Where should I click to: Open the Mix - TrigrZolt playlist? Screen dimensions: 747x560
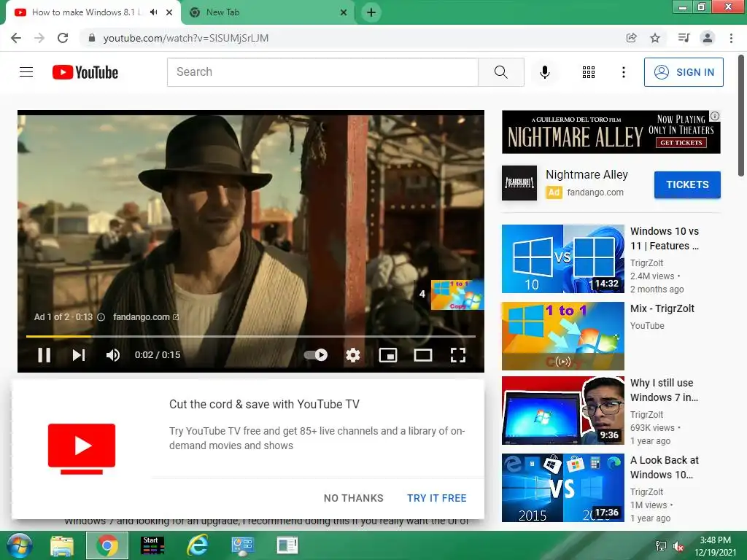click(x=563, y=335)
